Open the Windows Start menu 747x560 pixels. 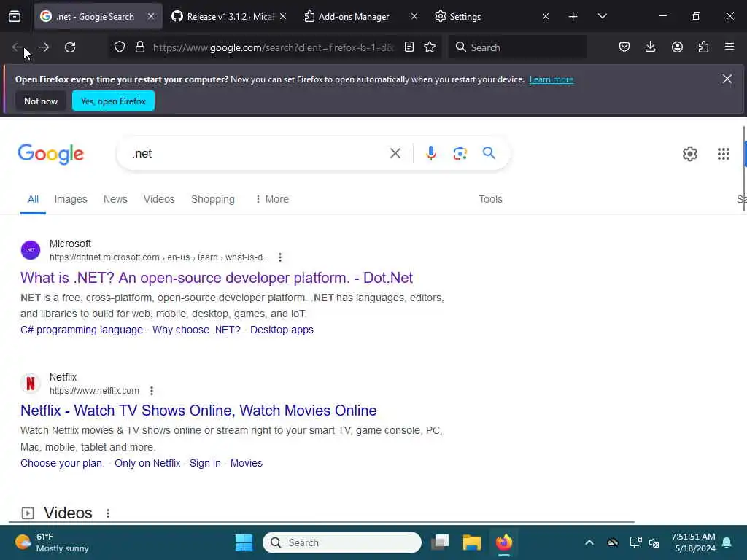(x=244, y=542)
